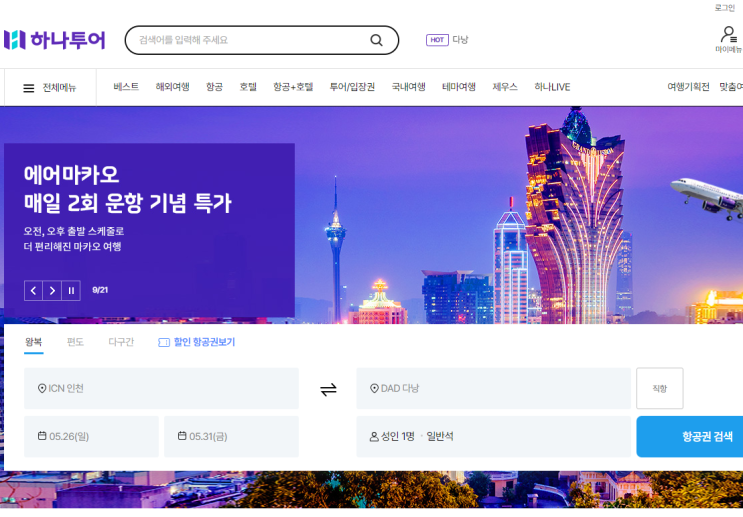Open the 하나LIVE menu

tap(552, 87)
